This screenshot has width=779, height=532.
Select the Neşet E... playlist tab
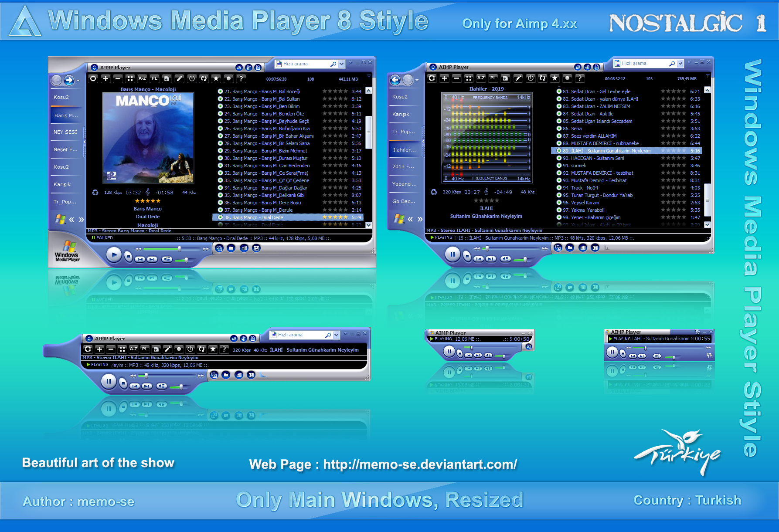65,149
